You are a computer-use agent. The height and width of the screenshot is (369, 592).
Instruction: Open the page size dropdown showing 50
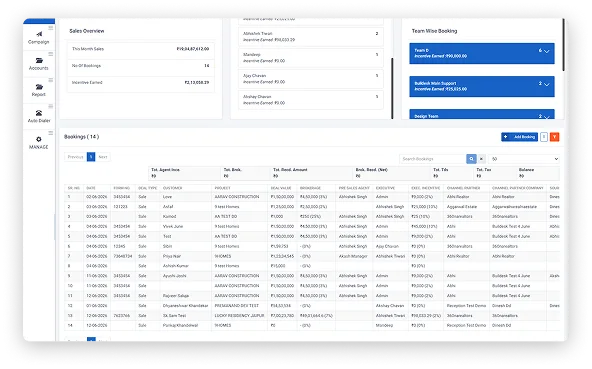click(x=524, y=159)
